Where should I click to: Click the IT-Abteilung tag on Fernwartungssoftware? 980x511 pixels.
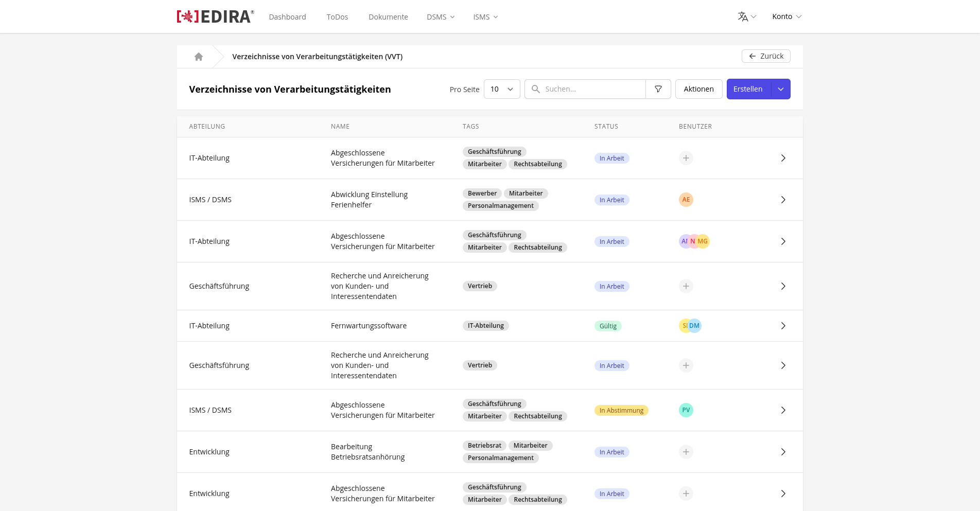[x=486, y=326]
